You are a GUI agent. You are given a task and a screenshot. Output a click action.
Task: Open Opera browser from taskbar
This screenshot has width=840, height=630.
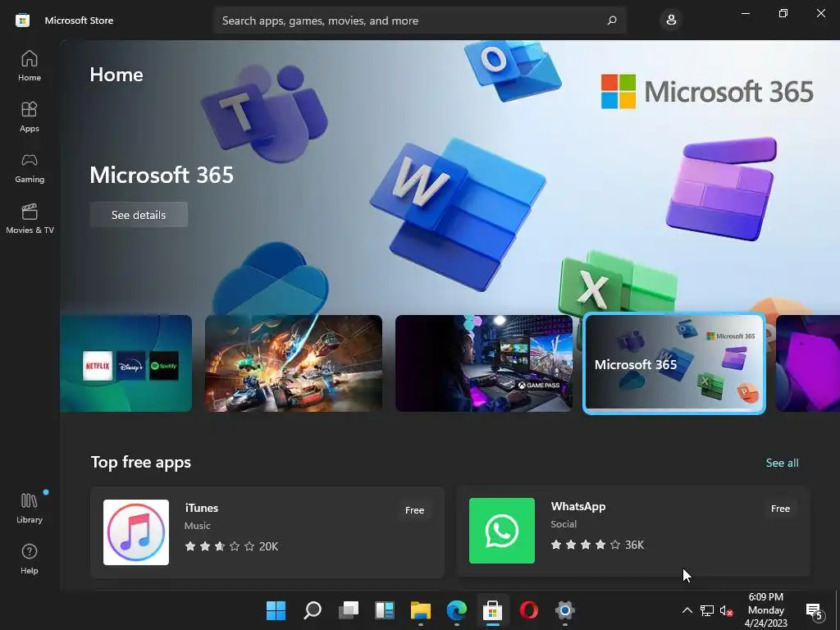pos(529,610)
